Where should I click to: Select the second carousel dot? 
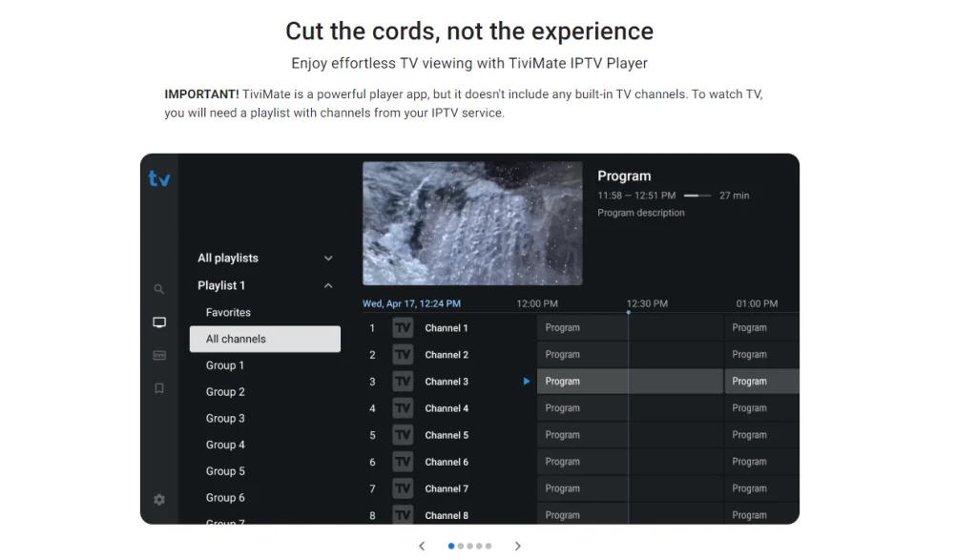pyautogui.click(x=461, y=546)
